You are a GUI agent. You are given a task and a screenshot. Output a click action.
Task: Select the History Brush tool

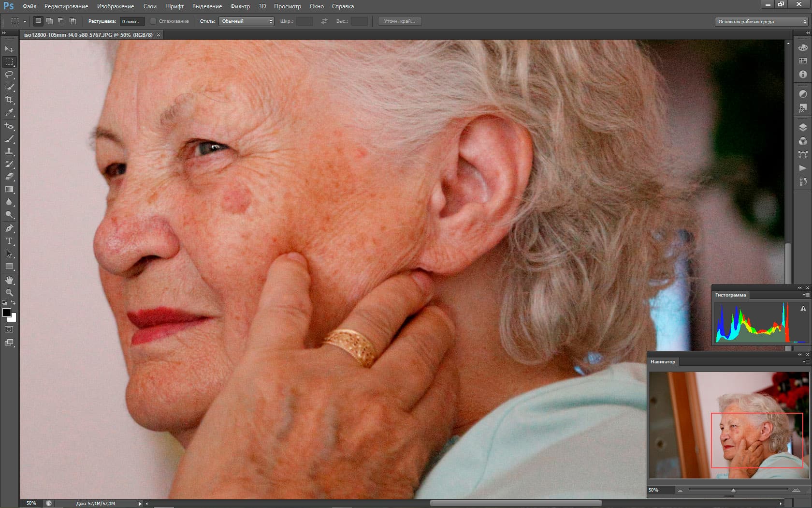9,164
